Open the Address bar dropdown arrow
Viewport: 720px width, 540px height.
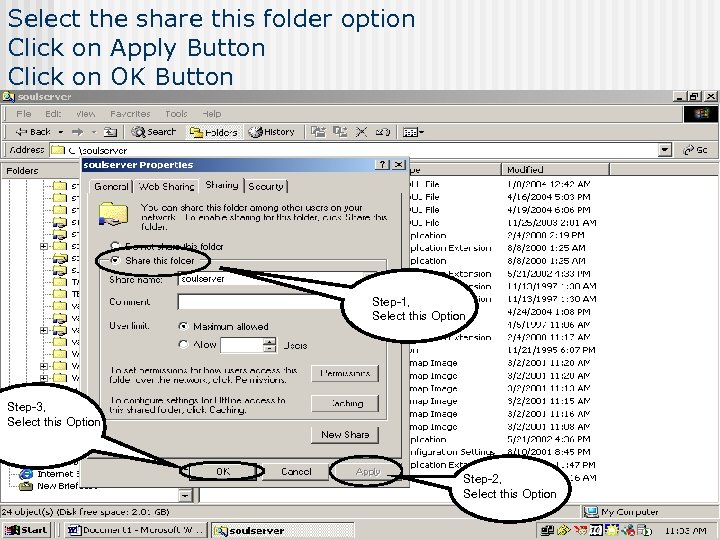click(x=664, y=150)
